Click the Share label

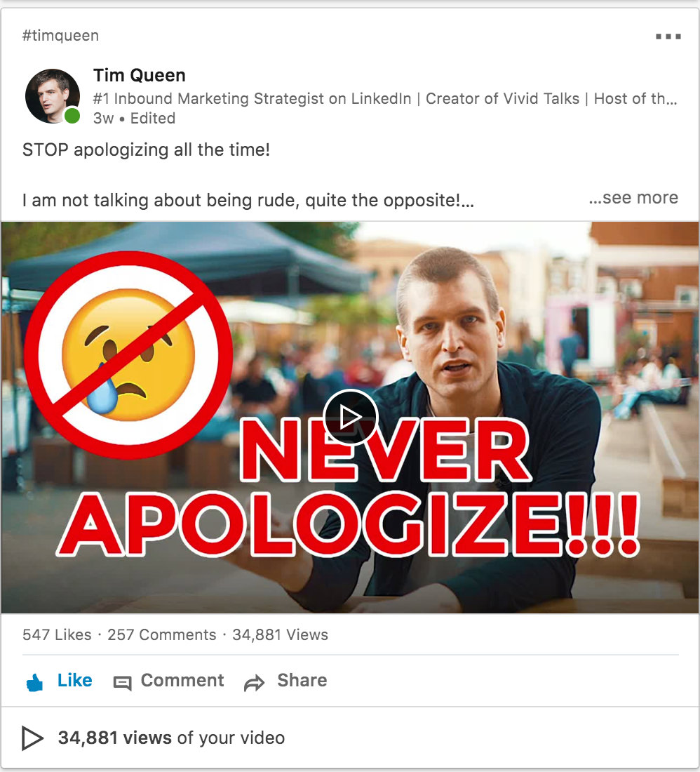[x=302, y=680]
